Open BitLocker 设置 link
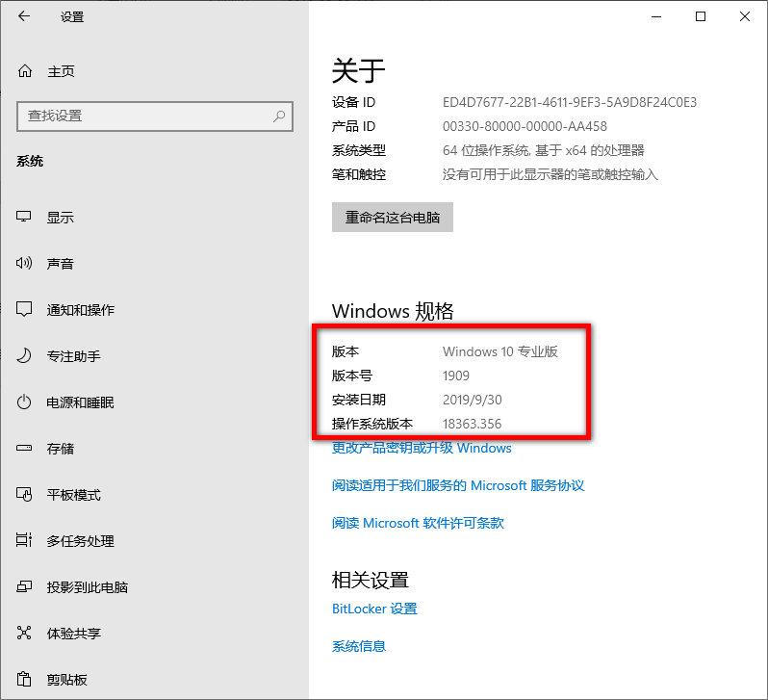The height and width of the screenshot is (700, 768). click(x=374, y=609)
